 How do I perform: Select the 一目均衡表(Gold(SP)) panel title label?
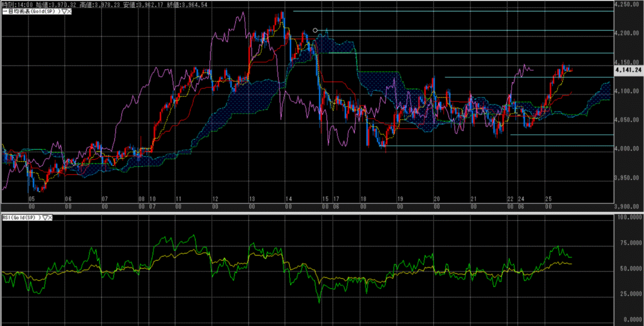click(x=31, y=12)
